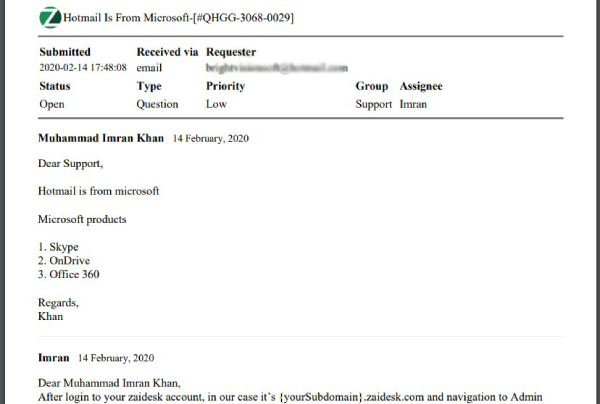Image resolution: width=600 pixels, height=404 pixels.
Task: Click the 'Microsoft products' line
Action: [x=82, y=220]
